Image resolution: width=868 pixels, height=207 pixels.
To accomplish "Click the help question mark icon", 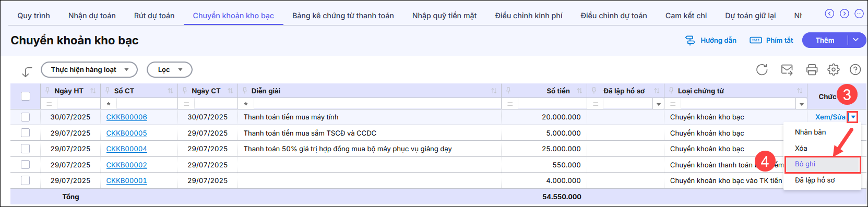I will [x=855, y=69].
